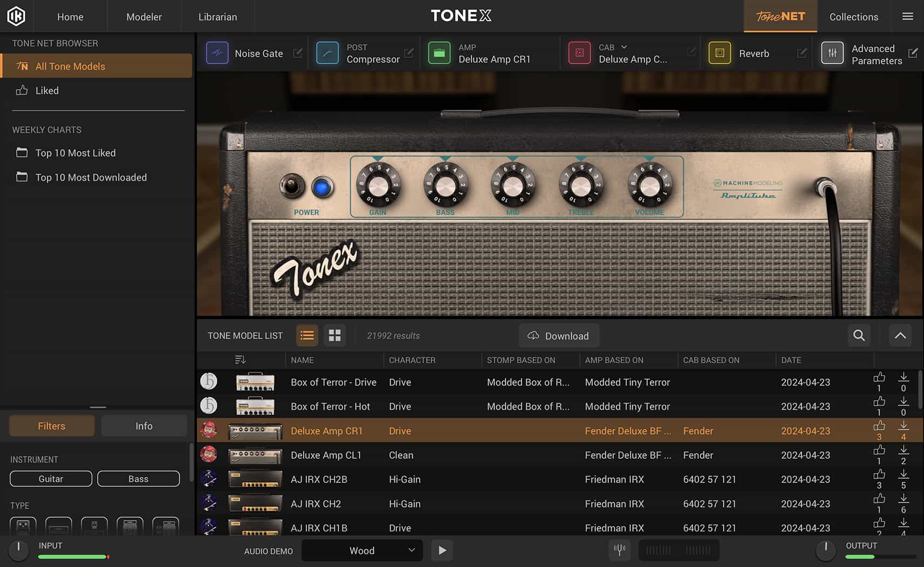The height and width of the screenshot is (567, 924).
Task: Play the audio demo
Action: 442,550
